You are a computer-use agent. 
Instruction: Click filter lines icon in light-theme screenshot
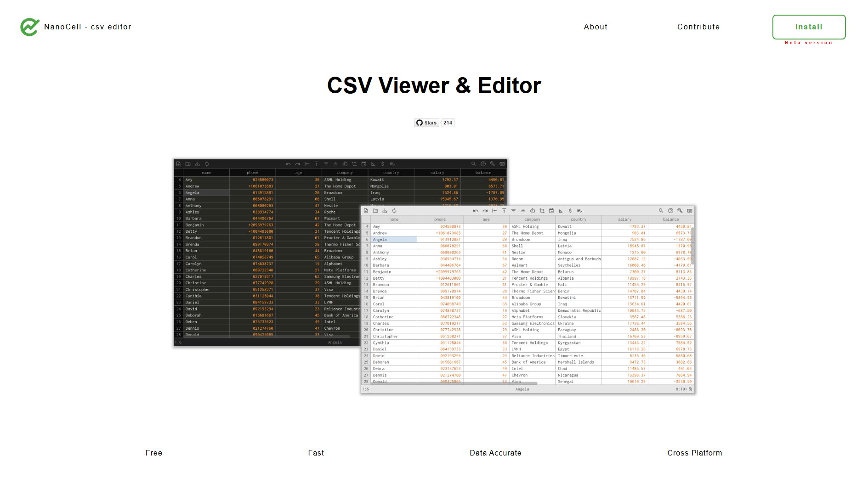click(514, 211)
